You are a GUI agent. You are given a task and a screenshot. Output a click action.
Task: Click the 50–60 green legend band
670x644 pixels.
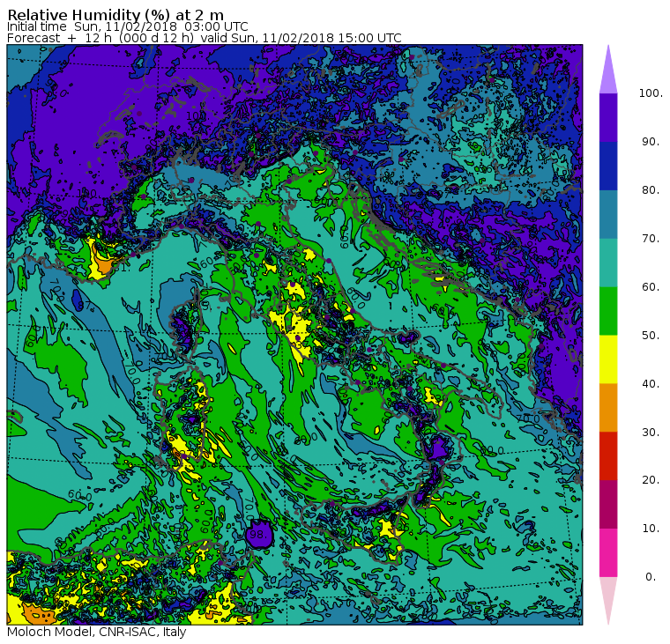click(x=608, y=311)
